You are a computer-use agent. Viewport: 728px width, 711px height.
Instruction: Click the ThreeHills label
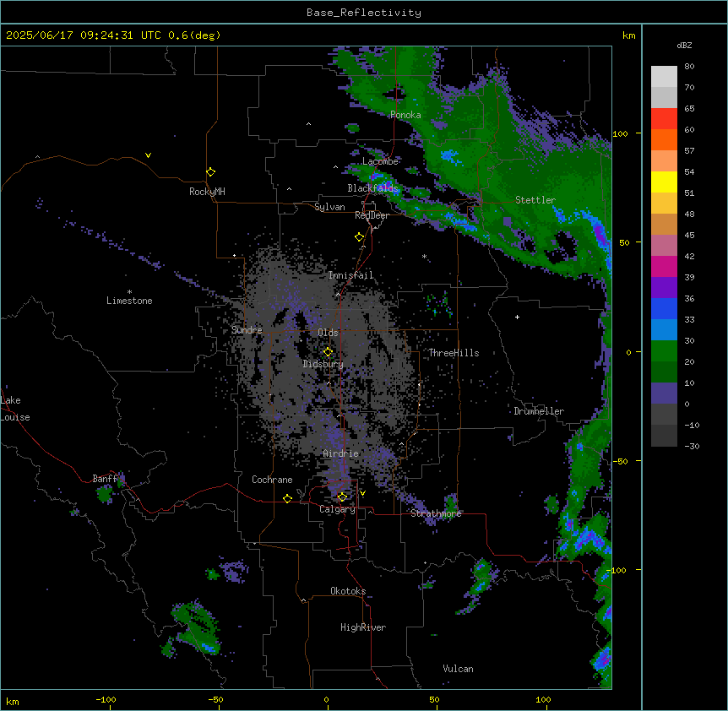(454, 353)
